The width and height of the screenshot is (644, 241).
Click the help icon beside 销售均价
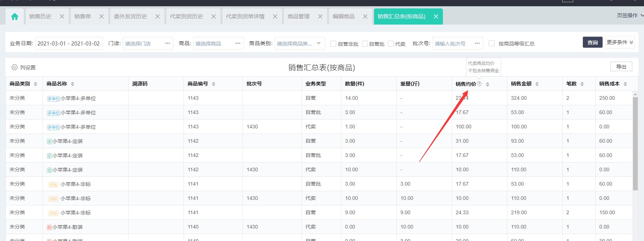pyautogui.click(x=479, y=84)
